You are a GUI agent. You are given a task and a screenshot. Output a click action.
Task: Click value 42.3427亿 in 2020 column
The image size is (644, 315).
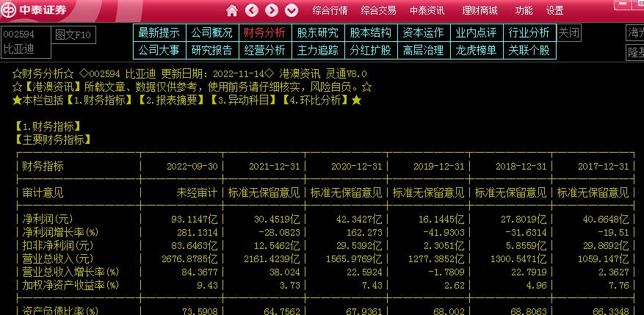coord(358,219)
